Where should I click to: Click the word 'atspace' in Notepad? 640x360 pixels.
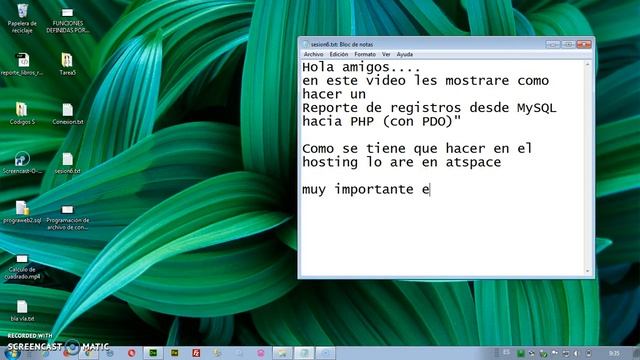[x=473, y=162]
